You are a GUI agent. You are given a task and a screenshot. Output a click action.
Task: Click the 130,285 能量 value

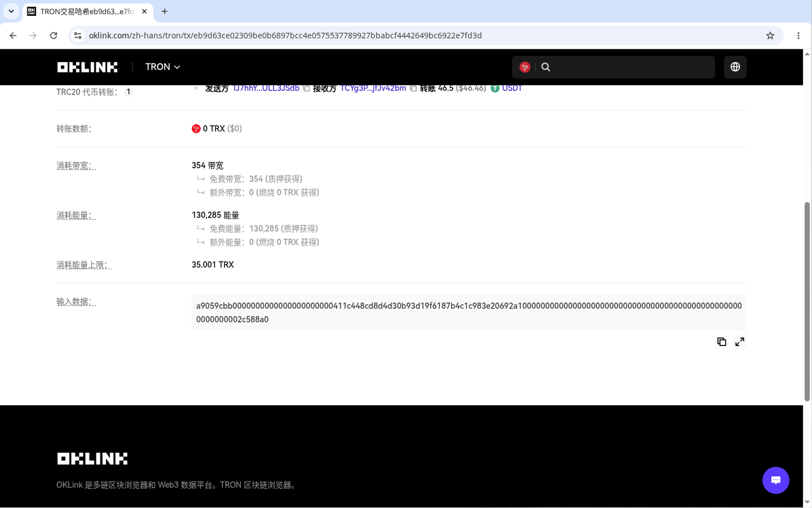[x=215, y=215]
